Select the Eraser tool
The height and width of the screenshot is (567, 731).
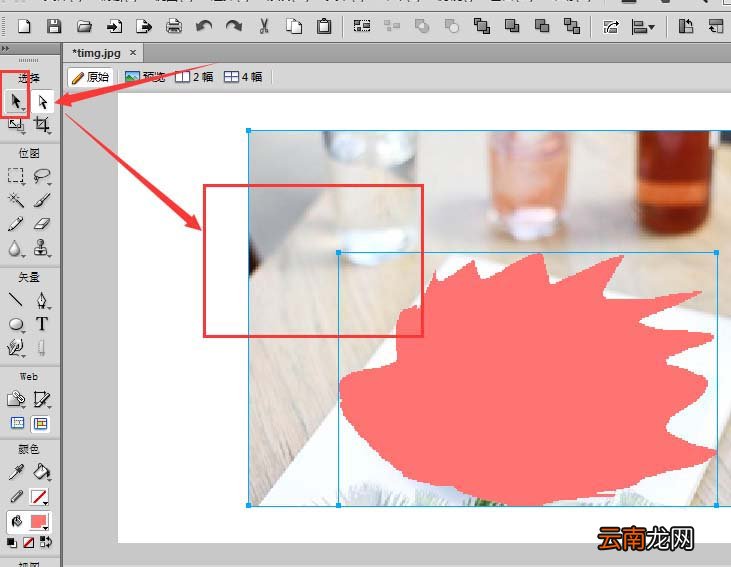click(x=42, y=224)
